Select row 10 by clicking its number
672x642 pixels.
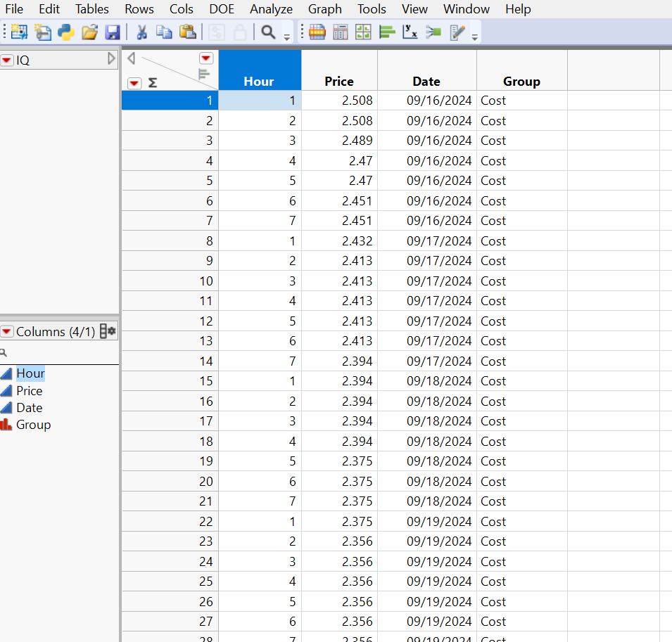[205, 281]
